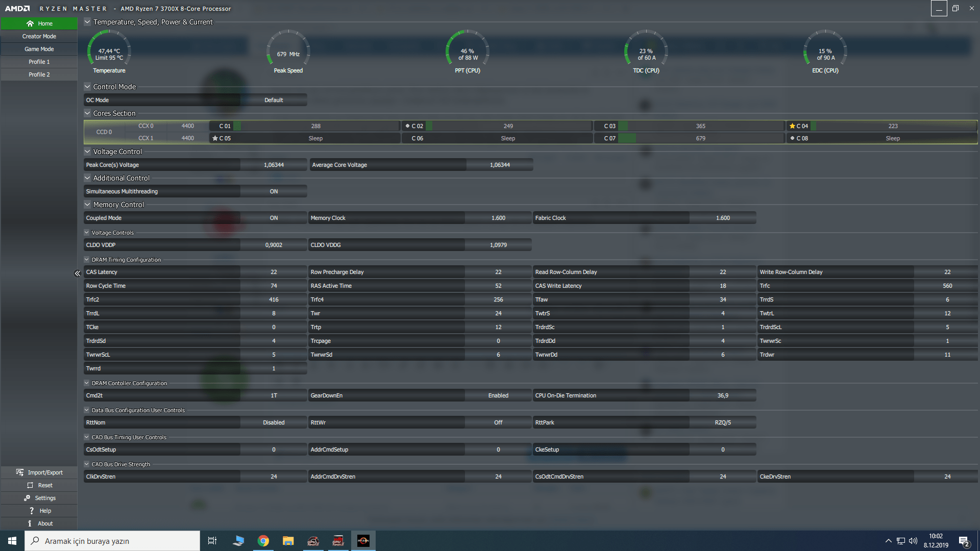The width and height of the screenshot is (980, 551).
Task: Switch to the Creator Mode tab
Action: [x=39, y=36]
